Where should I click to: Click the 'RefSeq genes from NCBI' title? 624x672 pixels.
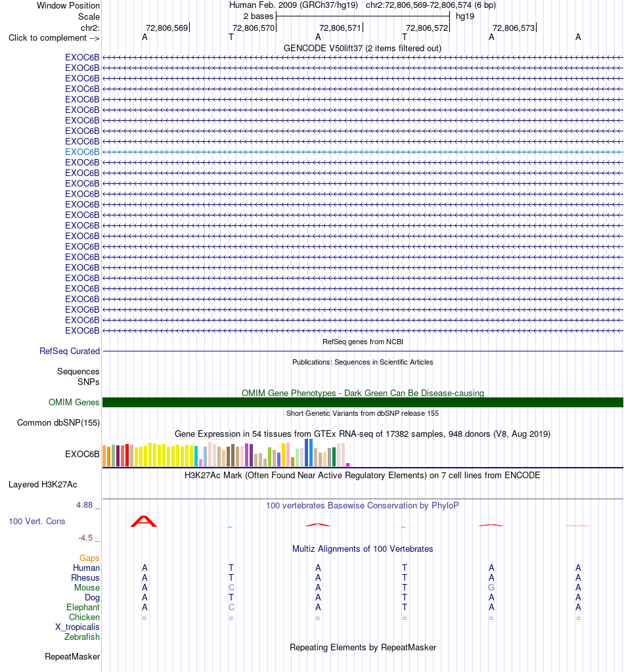(x=363, y=342)
